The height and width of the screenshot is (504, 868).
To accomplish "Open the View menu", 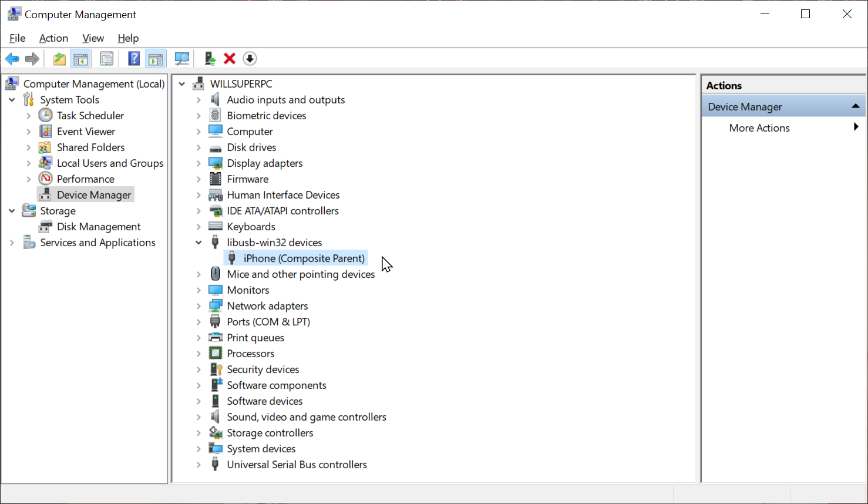I will tap(93, 38).
